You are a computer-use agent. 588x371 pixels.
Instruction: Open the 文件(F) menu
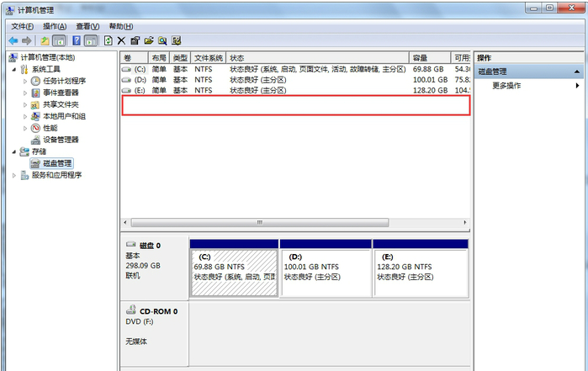23,26
